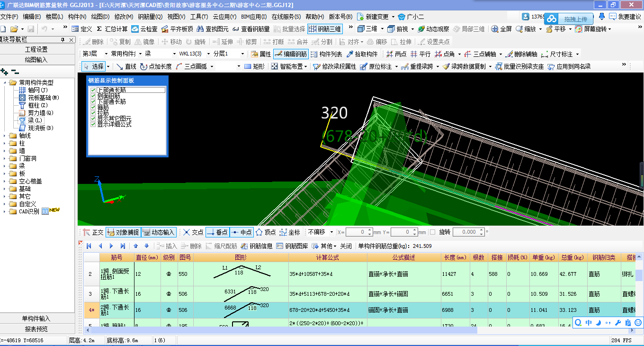Toggle 编辑钢筋 edit rebar panel
Viewport: 644px width, 346px height.
291,54
